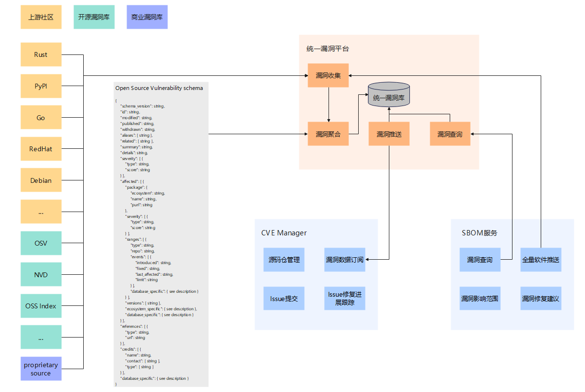Click the Open Source Vulnerability schema title
Viewport: 585px width, 392px height.
coord(159,88)
